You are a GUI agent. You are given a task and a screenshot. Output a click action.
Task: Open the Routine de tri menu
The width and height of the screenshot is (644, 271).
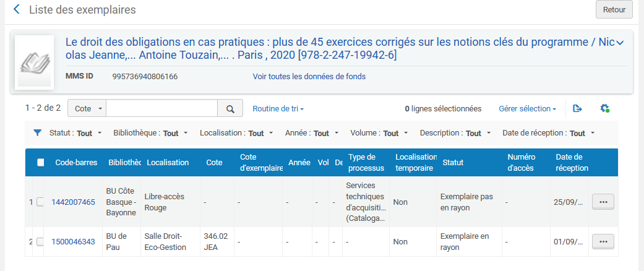pyautogui.click(x=278, y=109)
